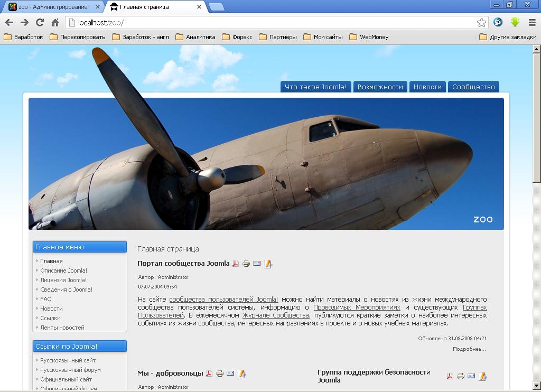Email the Группа поддержки безопасности article
Viewport: 541px width, 392px height.
coord(471,376)
